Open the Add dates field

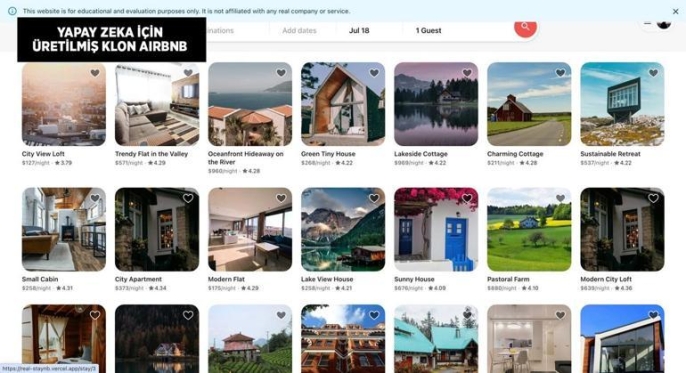click(x=299, y=31)
